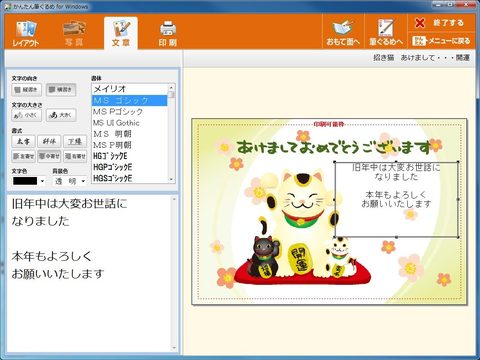Make text smaller with 小さく button

click(27, 115)
